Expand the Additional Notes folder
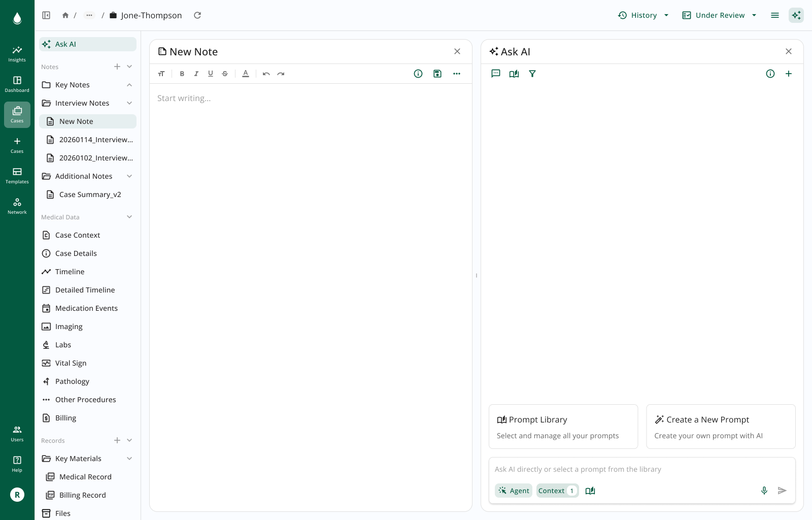Screen dimensions: 812x520 click(x=129, y=176)
